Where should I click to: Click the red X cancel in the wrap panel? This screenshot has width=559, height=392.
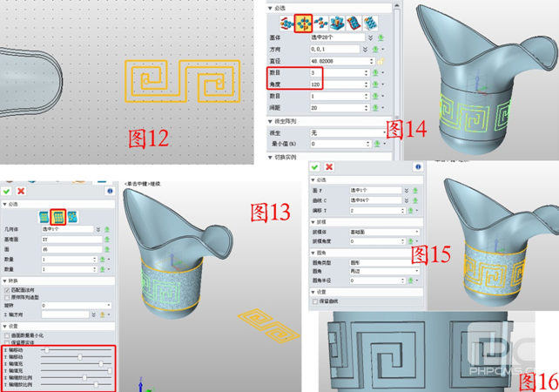coord(21,191)
